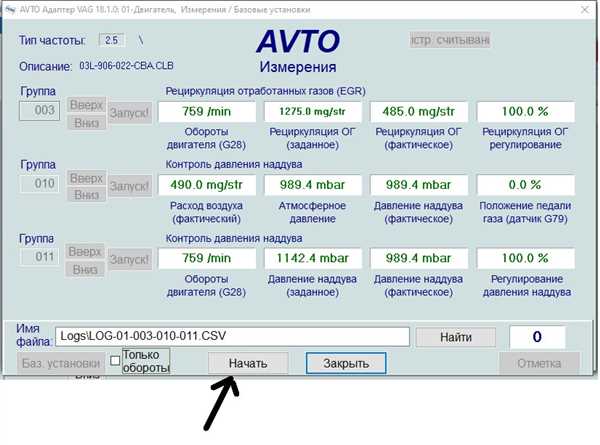Click the 100.0 % EGR regulation value
600x445 pixels.
coord(525,112)
